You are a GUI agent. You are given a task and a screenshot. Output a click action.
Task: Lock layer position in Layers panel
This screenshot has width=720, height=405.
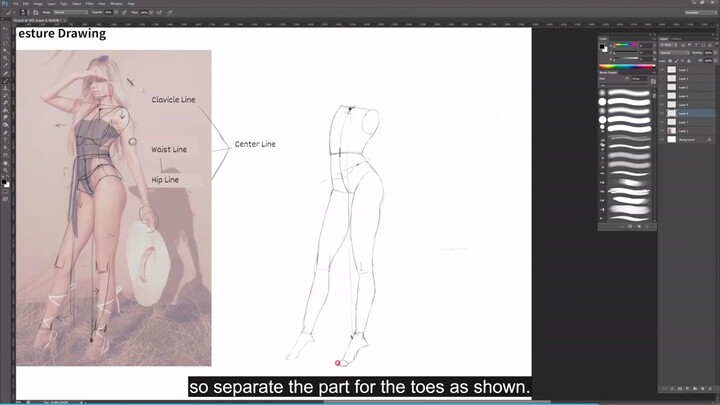(x=682, y=61)
